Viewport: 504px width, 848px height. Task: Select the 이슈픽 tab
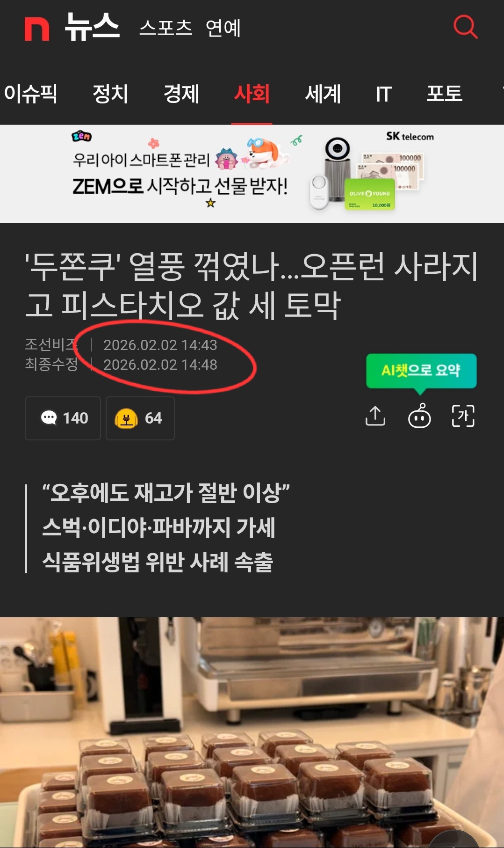point(30,94)
